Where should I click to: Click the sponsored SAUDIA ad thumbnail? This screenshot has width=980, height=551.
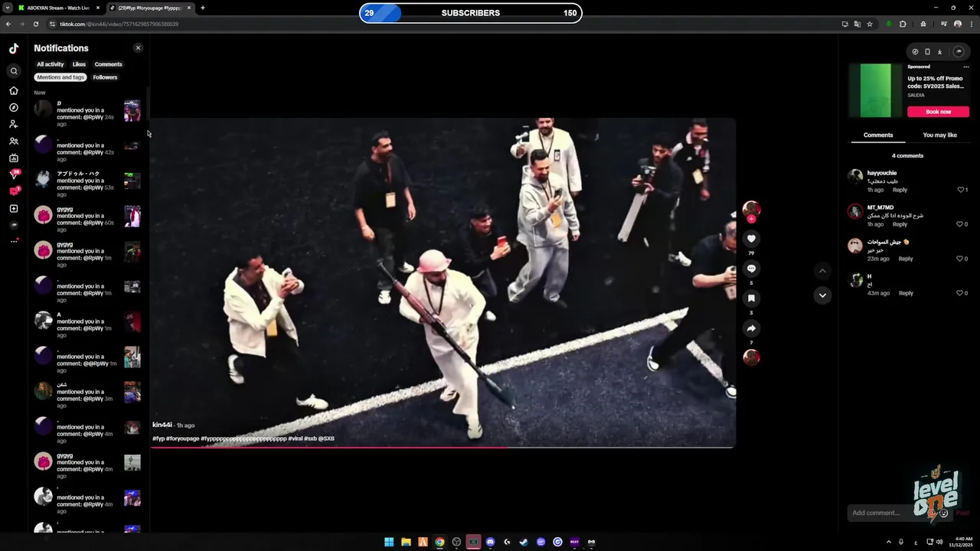pos(875,90)
